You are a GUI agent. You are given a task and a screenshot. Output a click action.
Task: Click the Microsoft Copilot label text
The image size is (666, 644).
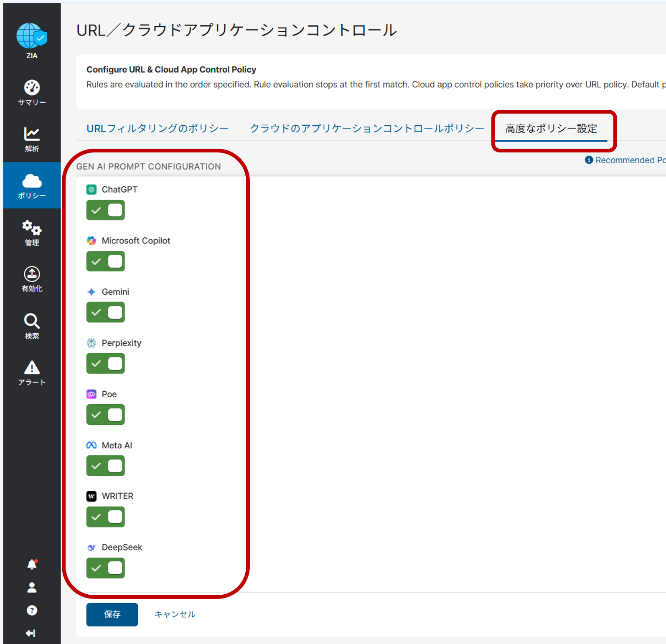136,241
